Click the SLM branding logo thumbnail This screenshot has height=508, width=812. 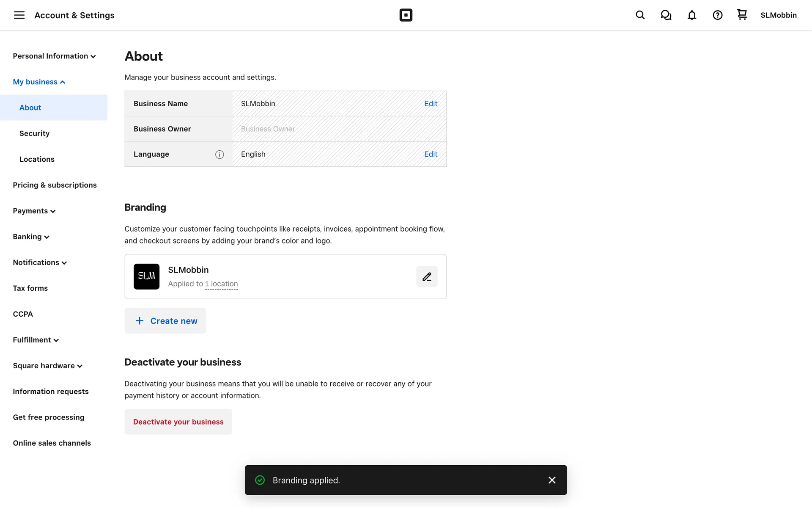point(146,276)
